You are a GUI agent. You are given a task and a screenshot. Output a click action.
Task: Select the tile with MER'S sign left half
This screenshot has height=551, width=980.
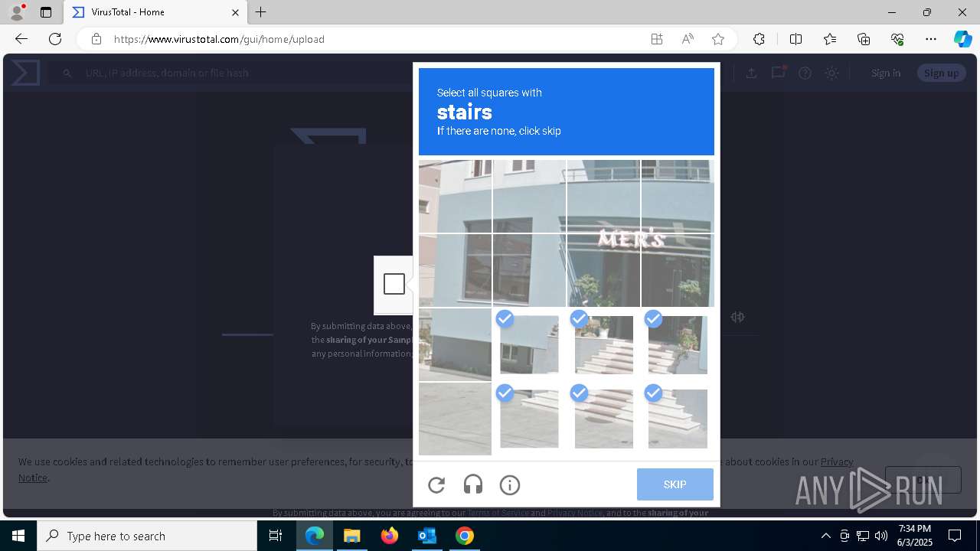coord(603,270)
